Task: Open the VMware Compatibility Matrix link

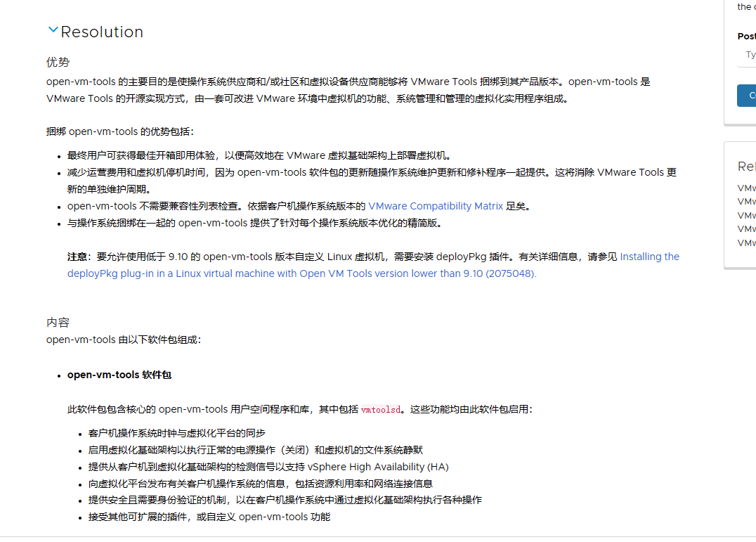Action: coord(436,206)
